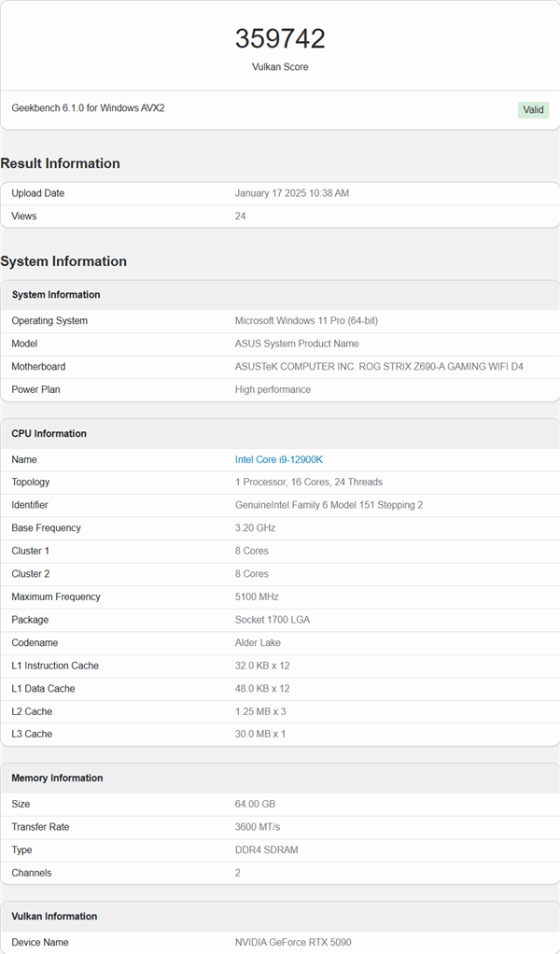560x954 pixels.
Task: Click the Microsoft Windows 11 Pro operating system value
Action: (x=306, y=320)
